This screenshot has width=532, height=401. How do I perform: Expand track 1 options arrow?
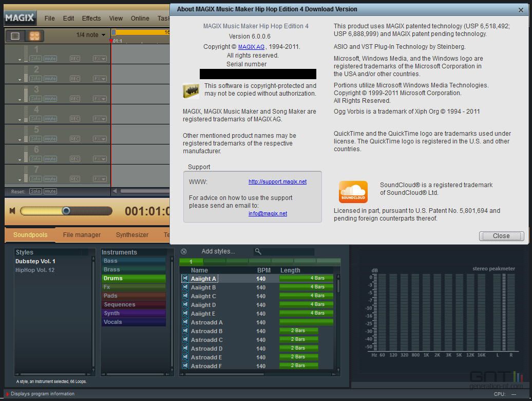tap(20, 60)
